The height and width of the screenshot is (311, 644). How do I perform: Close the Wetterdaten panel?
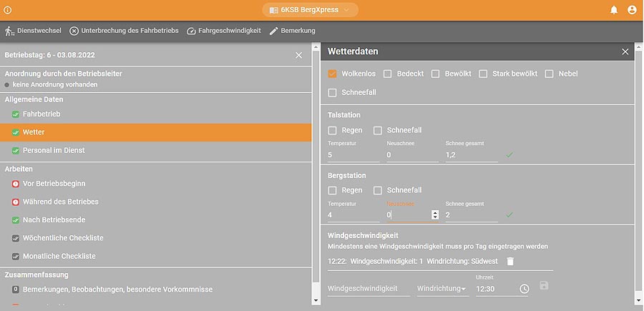click(625, 51)
